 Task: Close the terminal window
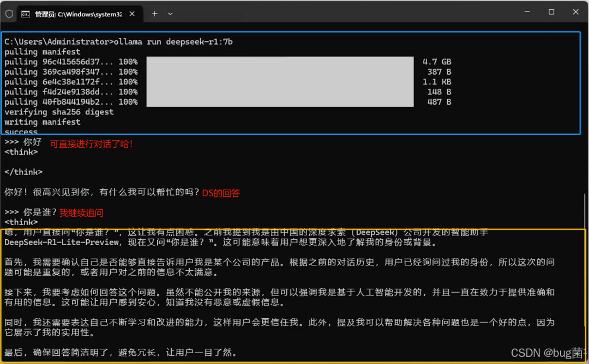(x=575, y=12)
